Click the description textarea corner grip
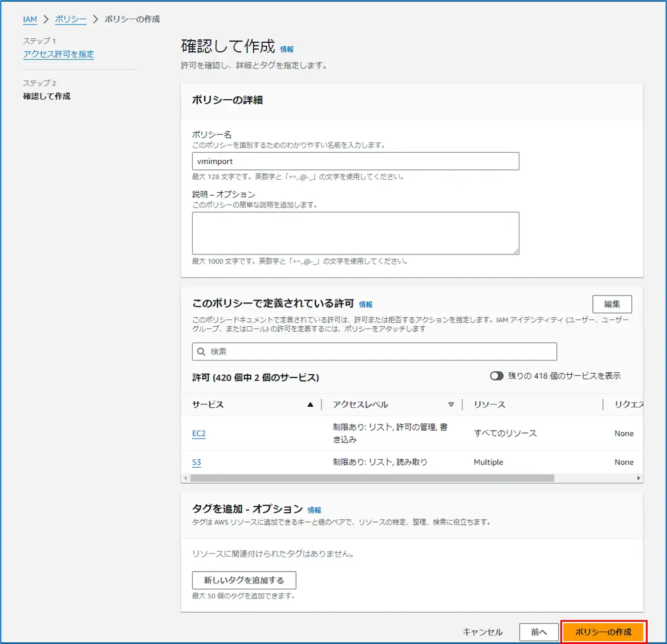 click(515, 251)
